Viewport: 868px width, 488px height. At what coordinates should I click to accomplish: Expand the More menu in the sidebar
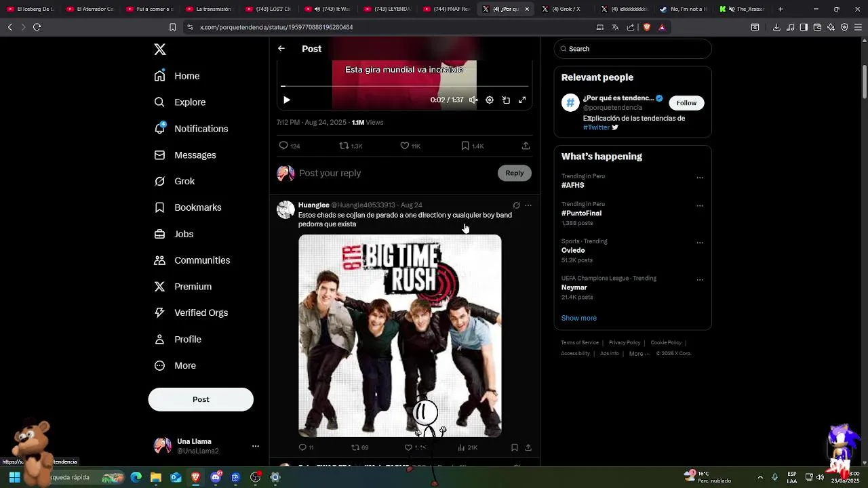coord(175,365)
